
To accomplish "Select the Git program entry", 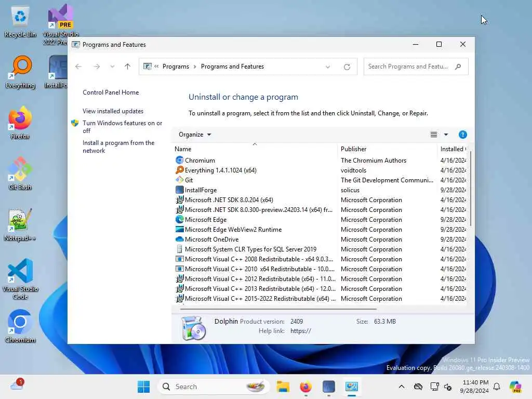I will [320, 180].
